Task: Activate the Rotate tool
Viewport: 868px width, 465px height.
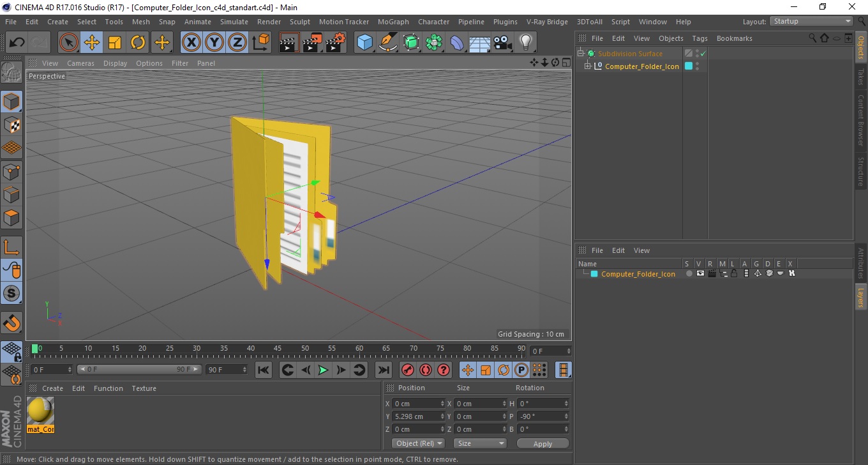Action: (x=138, y=43)
